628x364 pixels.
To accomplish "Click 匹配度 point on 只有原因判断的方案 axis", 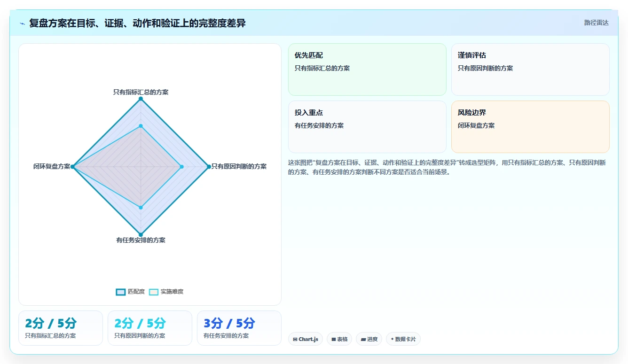I will (x=209, y=167).
